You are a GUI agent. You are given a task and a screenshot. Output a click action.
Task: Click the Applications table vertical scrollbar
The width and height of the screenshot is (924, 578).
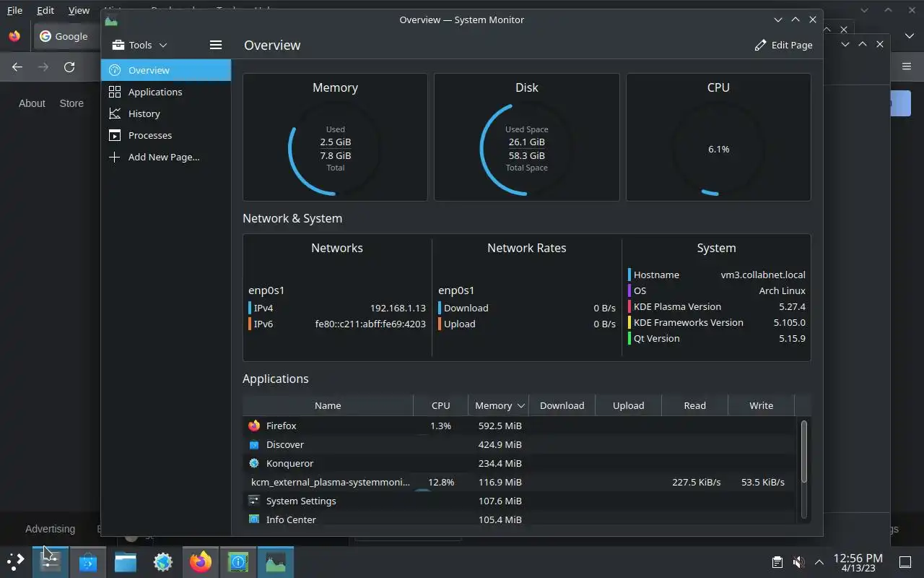tap(803, 452)
